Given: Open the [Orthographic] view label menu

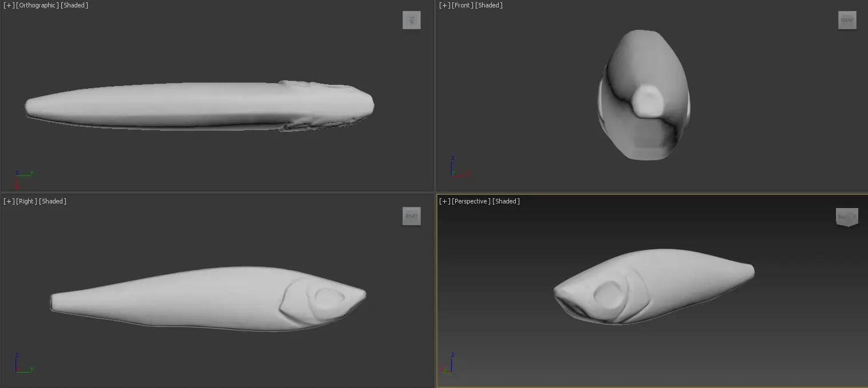Looking at the screenshot, I should [x=37, y=5].
